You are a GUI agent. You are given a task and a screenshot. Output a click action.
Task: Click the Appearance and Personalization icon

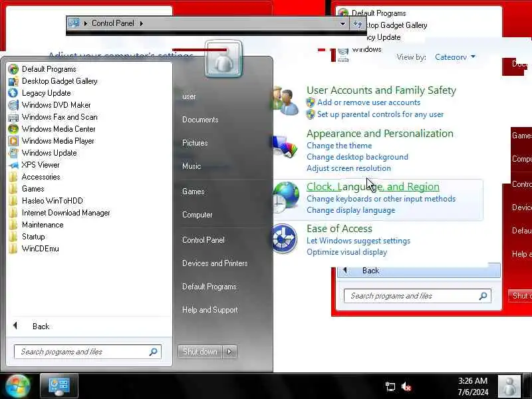286,146
